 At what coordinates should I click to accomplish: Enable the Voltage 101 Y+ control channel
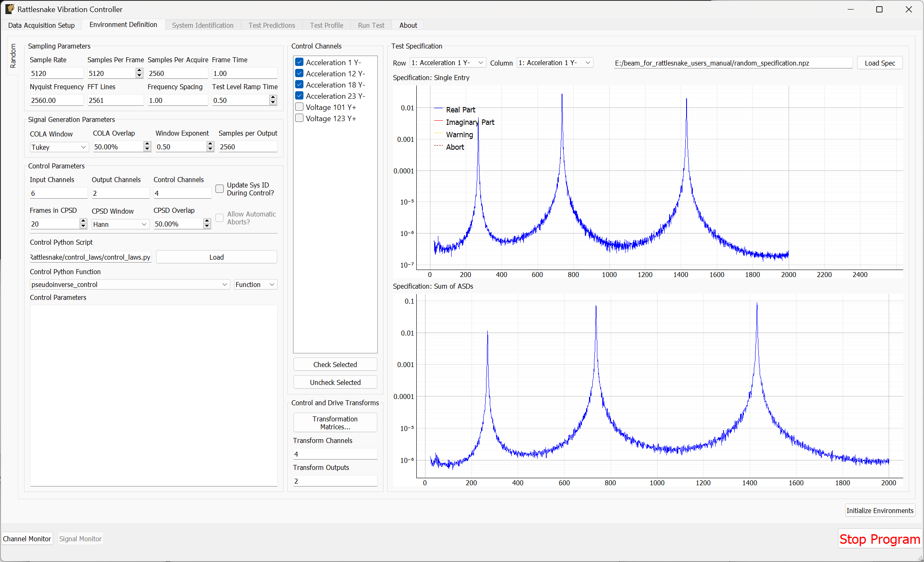point(299,107)
